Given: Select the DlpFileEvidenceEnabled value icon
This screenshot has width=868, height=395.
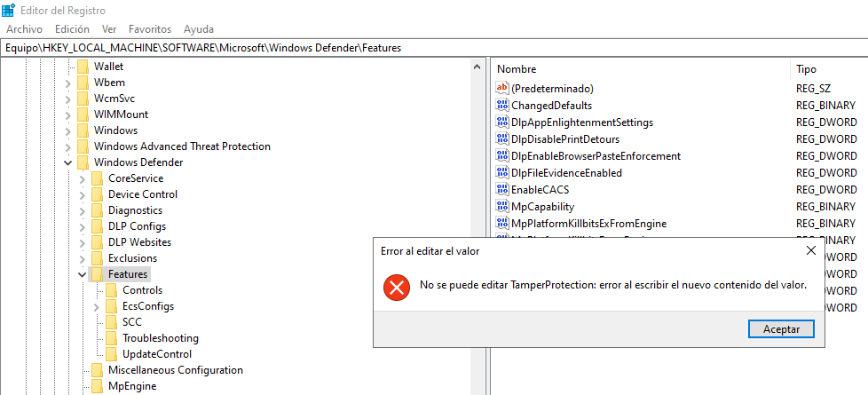Looking at the screenshot, I should pyautogui.click(x=502, y=173).
